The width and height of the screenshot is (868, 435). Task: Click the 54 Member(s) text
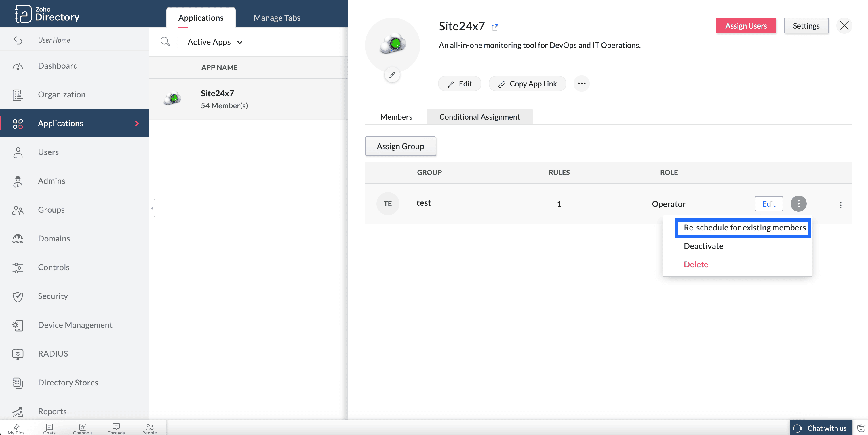224,105
